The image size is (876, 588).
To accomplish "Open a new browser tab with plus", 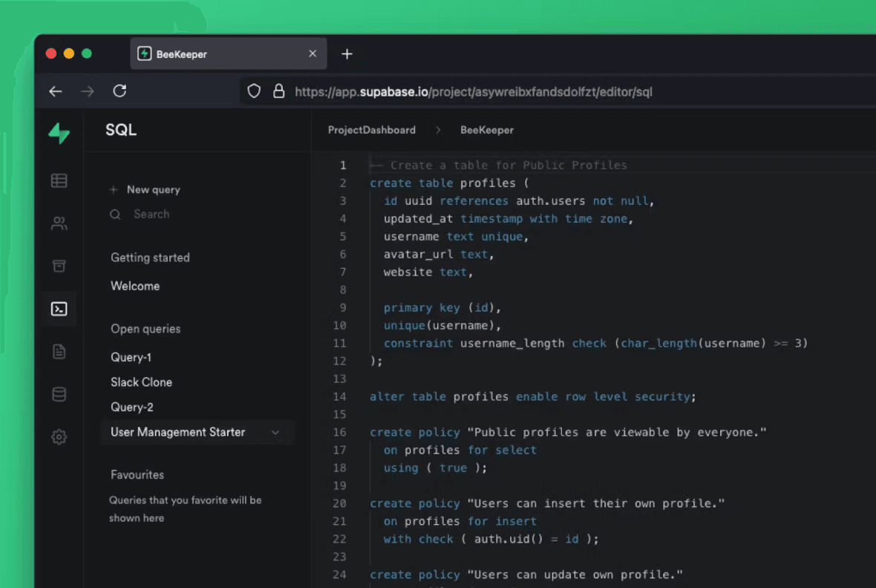I will [347, 54].
